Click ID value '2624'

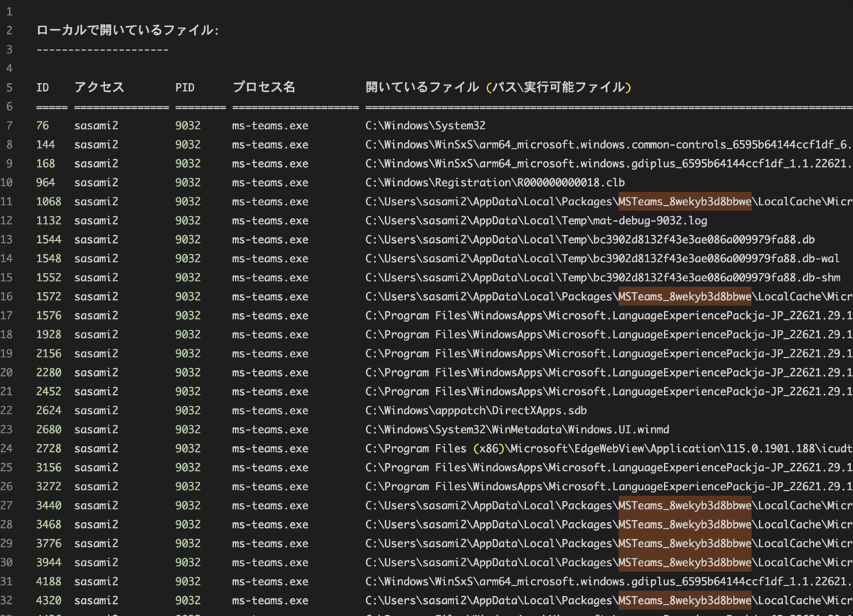click(49, 411)
